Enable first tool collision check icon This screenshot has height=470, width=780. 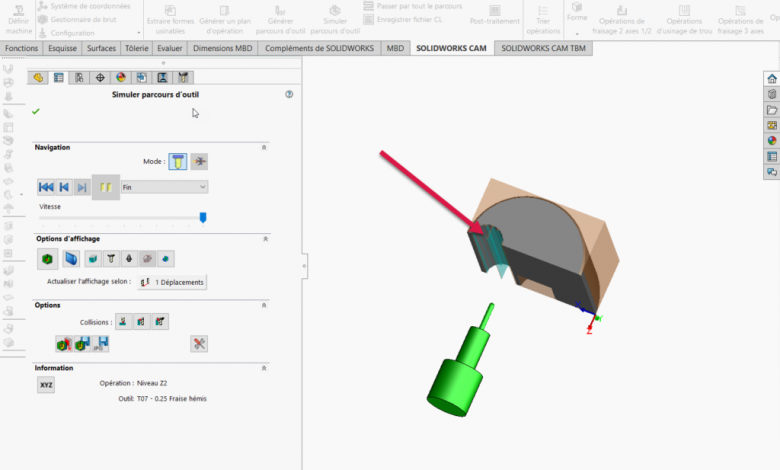pos(123,322)
